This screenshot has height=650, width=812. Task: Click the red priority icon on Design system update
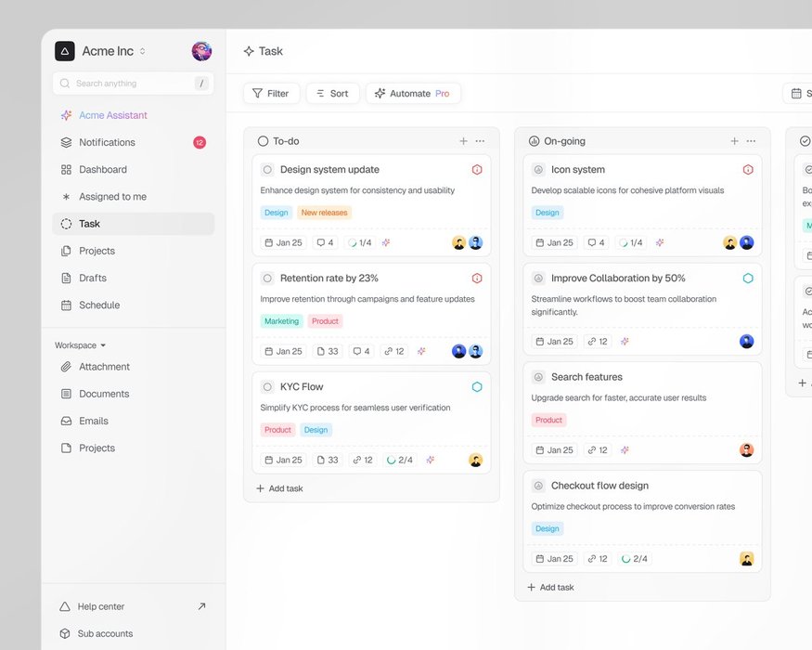(477, 170)
